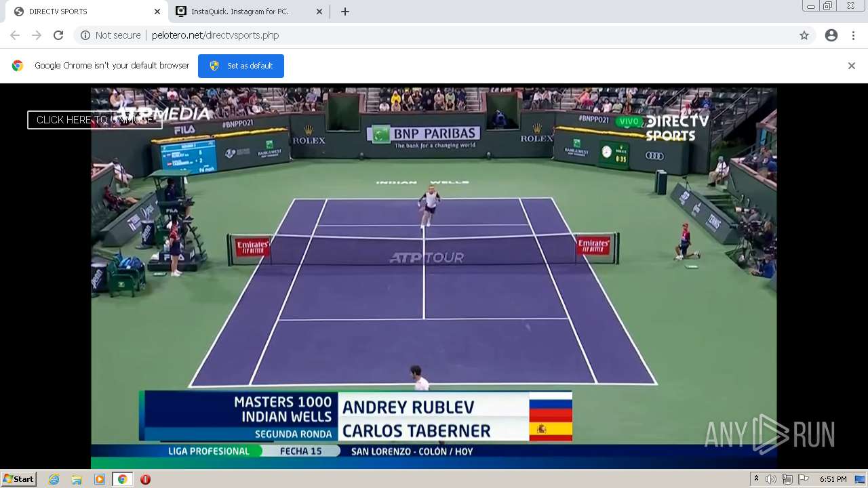868x488 pixels.
Task: Open the red stop-sign taskbar icon
Action: pos(145,479)
